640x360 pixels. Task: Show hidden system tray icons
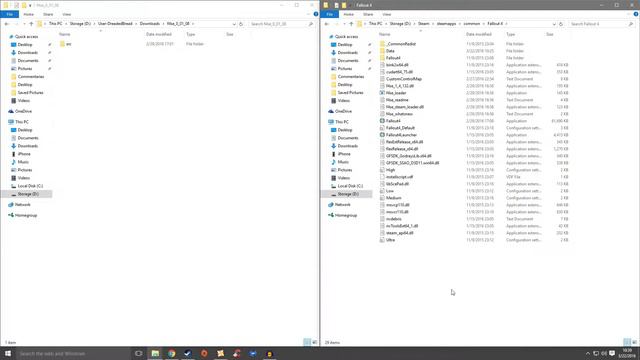(x=588, y=353)
